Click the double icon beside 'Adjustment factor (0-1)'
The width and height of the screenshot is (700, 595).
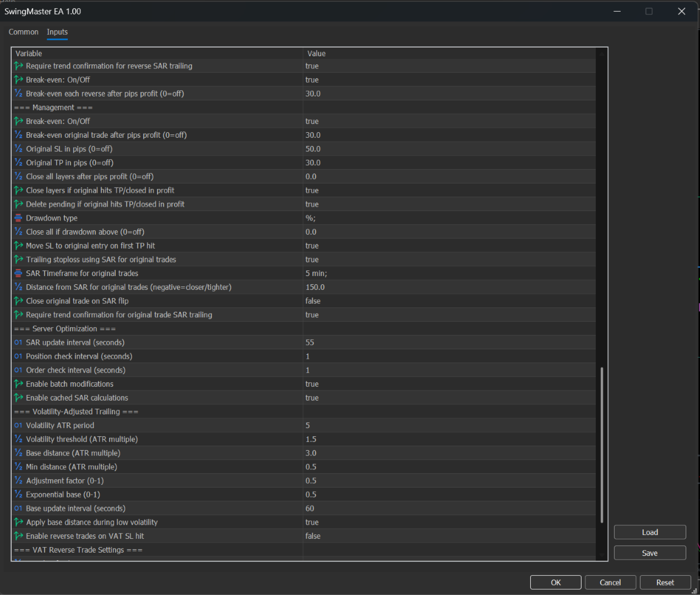pos(18,481)
